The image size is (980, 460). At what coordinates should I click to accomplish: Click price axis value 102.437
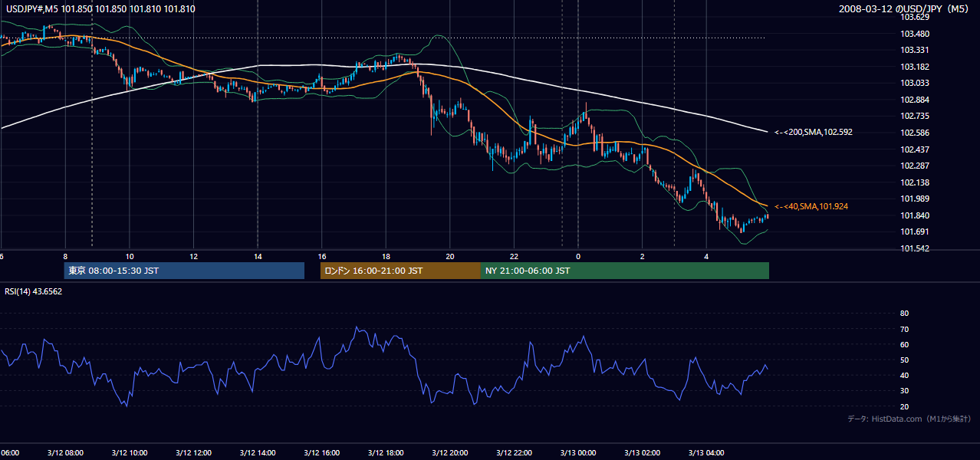tap(914, 149)
